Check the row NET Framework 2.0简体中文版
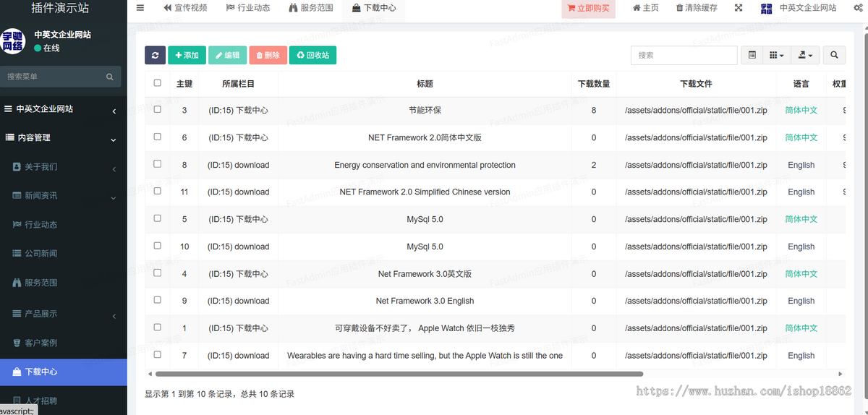 click(158, 137)
